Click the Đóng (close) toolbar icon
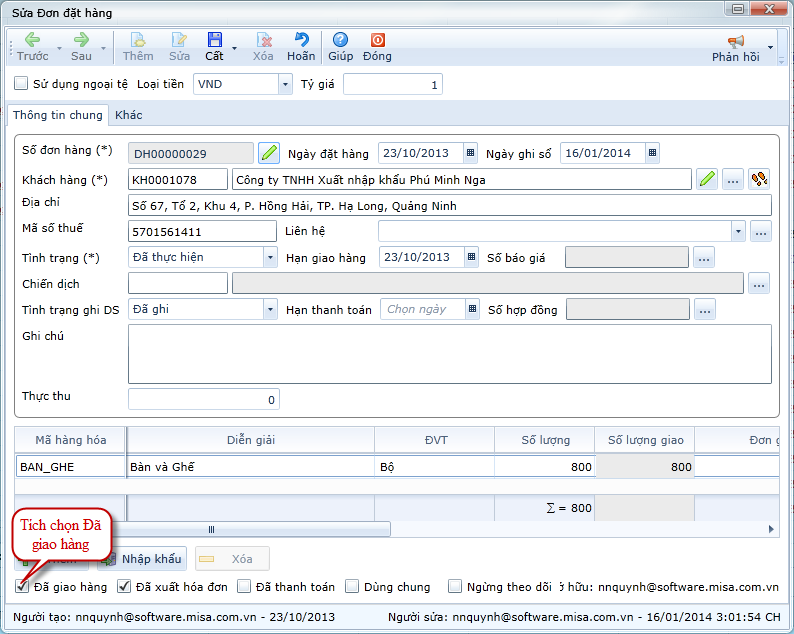The width and height of the screenshot is (794, 634). 377,41
